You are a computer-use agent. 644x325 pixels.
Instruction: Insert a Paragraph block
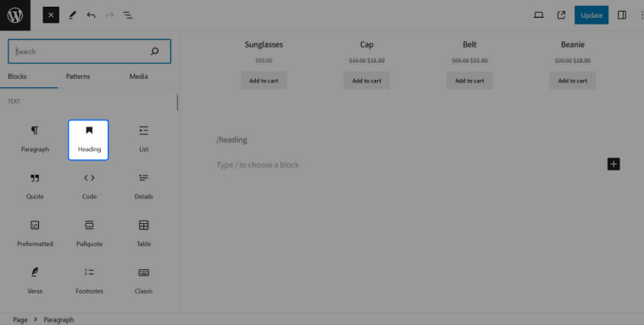(35, 140)
